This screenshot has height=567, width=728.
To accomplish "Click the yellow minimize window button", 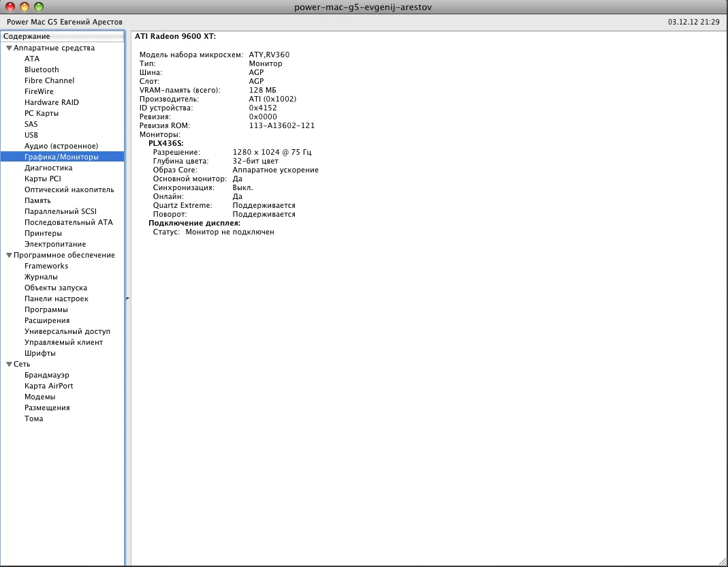I will (x=24, y=7).
